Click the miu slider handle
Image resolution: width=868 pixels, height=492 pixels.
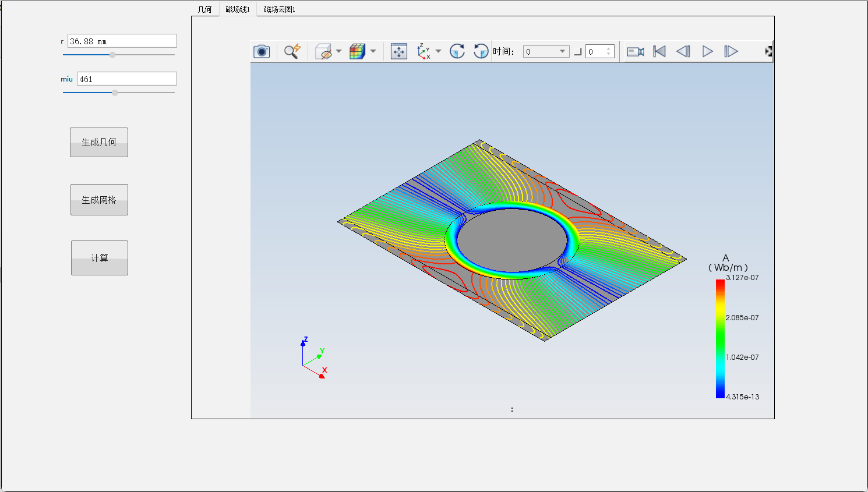point(115,93)
